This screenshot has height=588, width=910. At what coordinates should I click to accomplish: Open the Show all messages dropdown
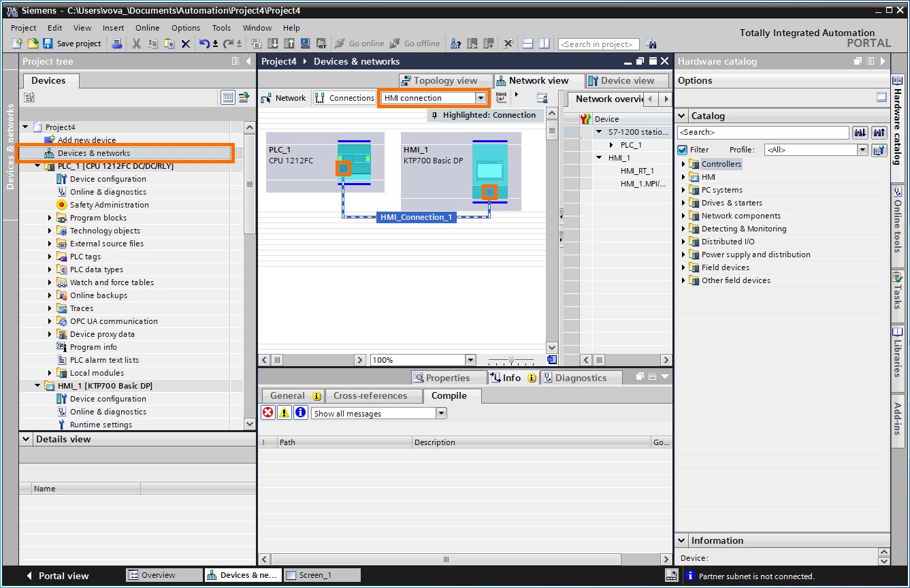[441, 413]
